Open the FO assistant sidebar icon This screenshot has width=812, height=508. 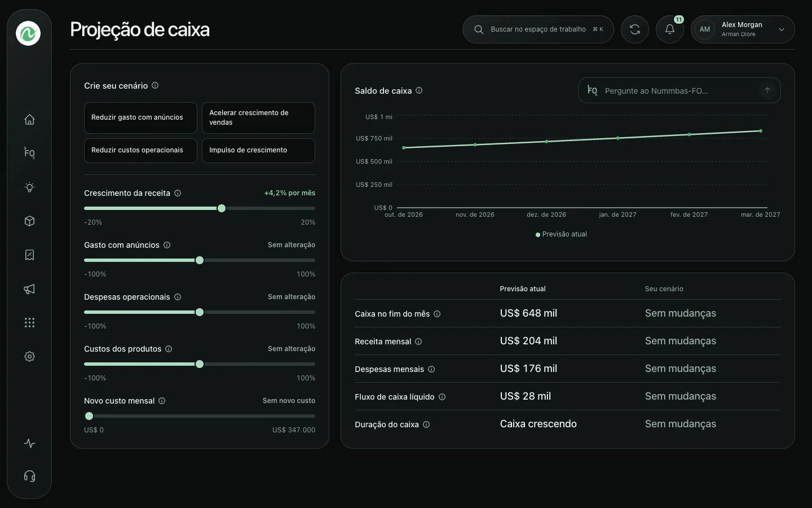(30, 154)
